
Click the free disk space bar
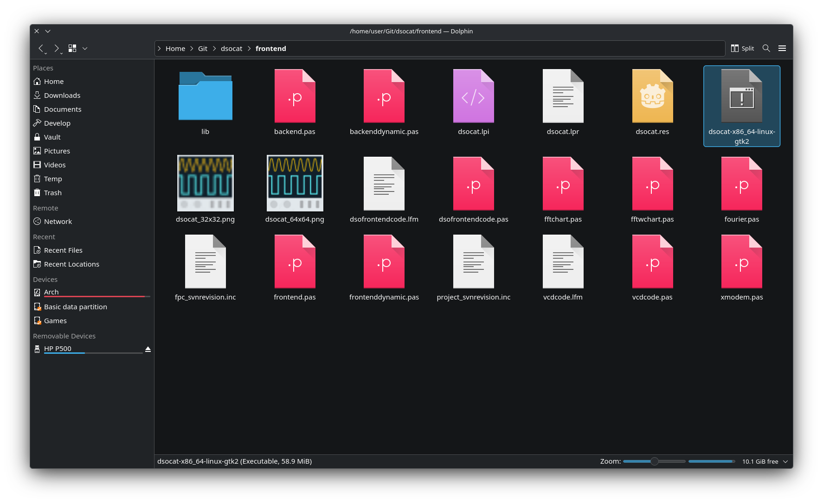(712, 461)
